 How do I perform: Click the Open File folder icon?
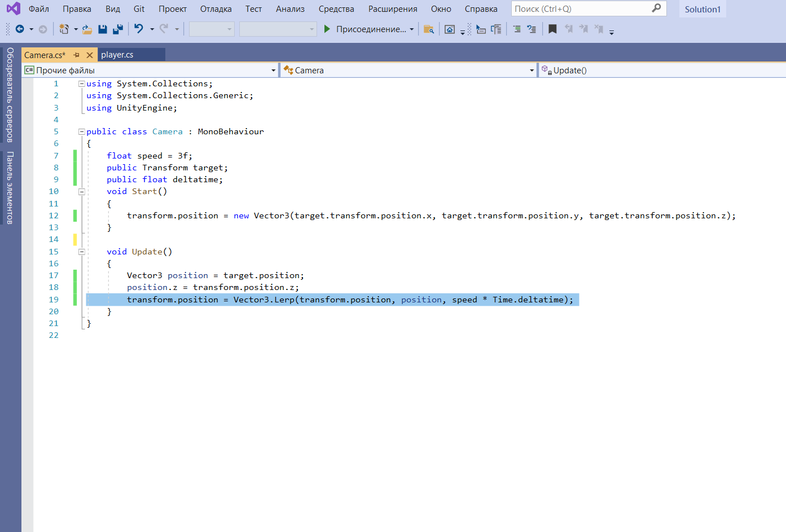(87, 29)
